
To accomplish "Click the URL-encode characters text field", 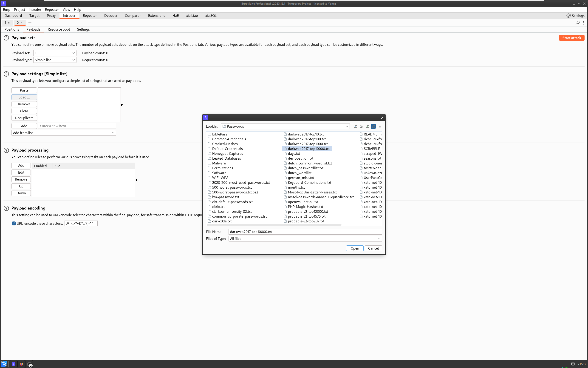I will click(81, 223).
